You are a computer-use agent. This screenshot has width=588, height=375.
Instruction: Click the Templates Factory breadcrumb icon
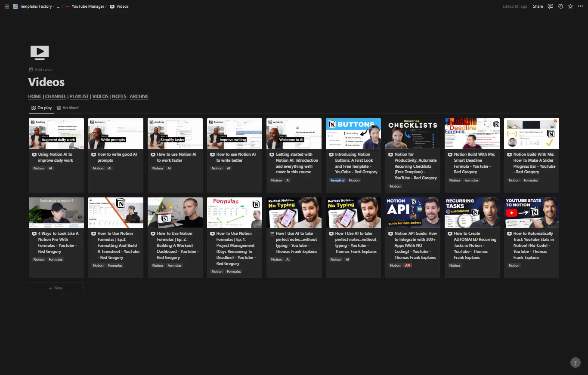coord(15,6)
